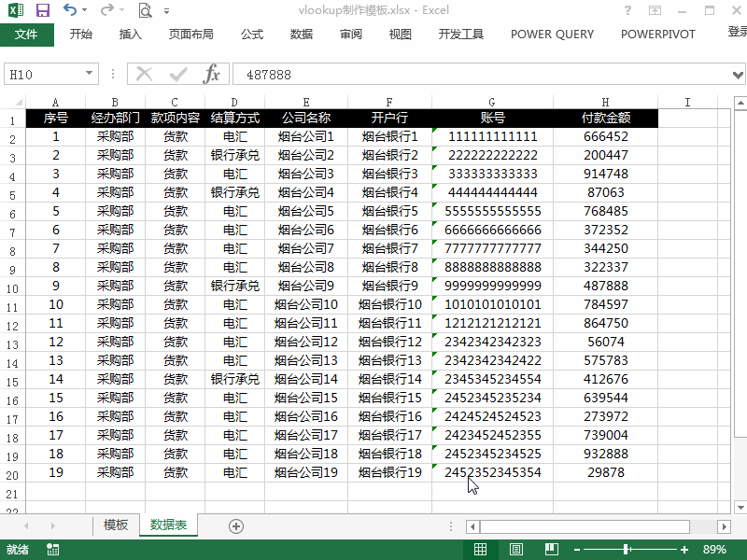747x560 pixels.
Task: Switch to the 视图 tab
Action: 401,35
